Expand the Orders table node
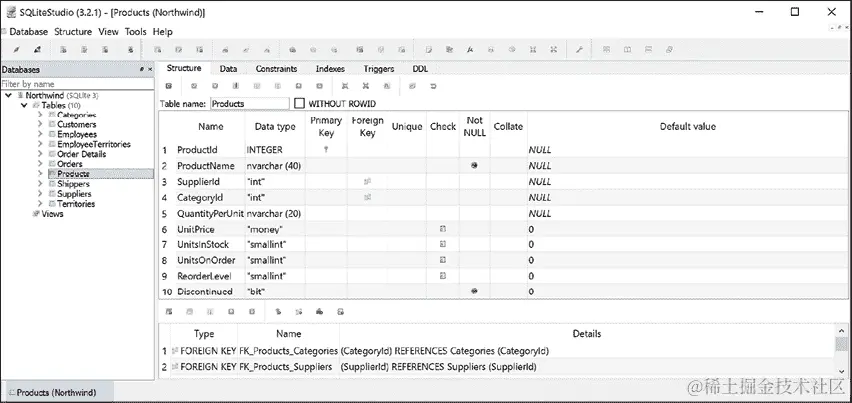The width and height of the screenshot is (852, 403). (x=40, y=163)
